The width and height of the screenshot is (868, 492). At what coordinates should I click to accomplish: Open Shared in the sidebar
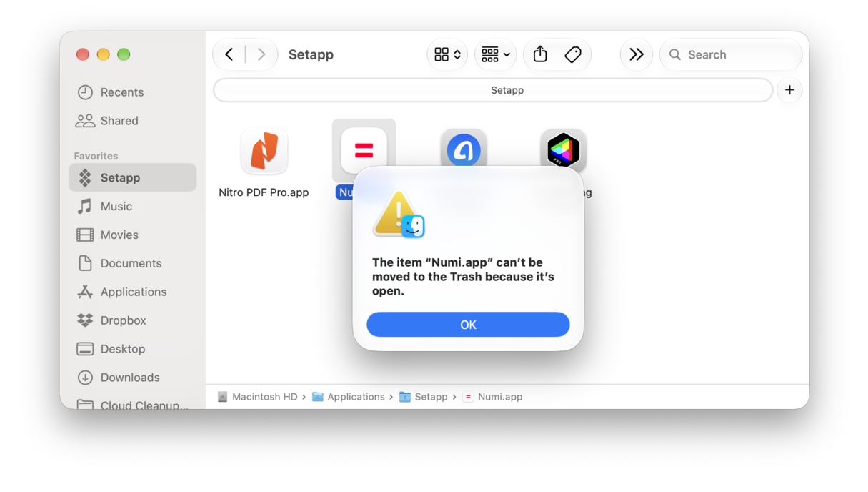pos(132,121)
